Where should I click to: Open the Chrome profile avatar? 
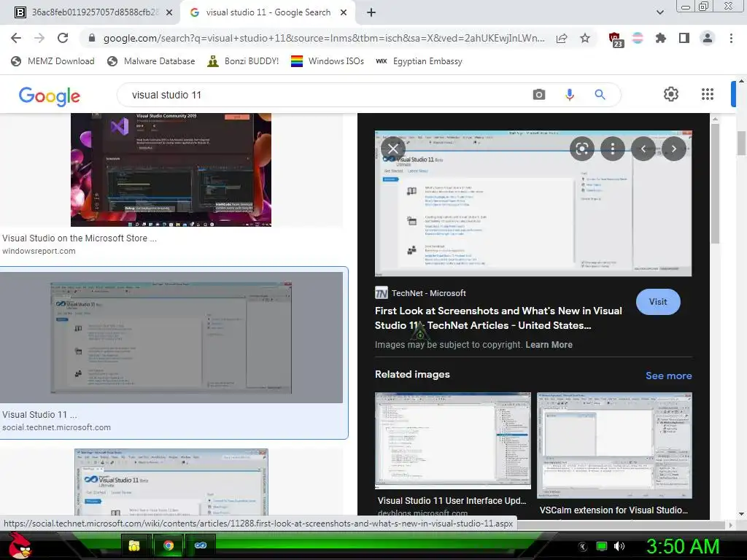click(708, 38)
